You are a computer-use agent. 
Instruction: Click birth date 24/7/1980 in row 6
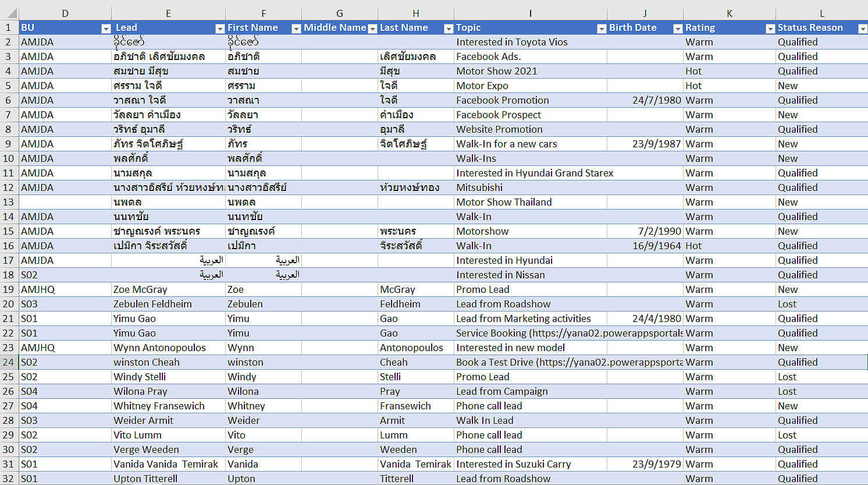(645, 100)
